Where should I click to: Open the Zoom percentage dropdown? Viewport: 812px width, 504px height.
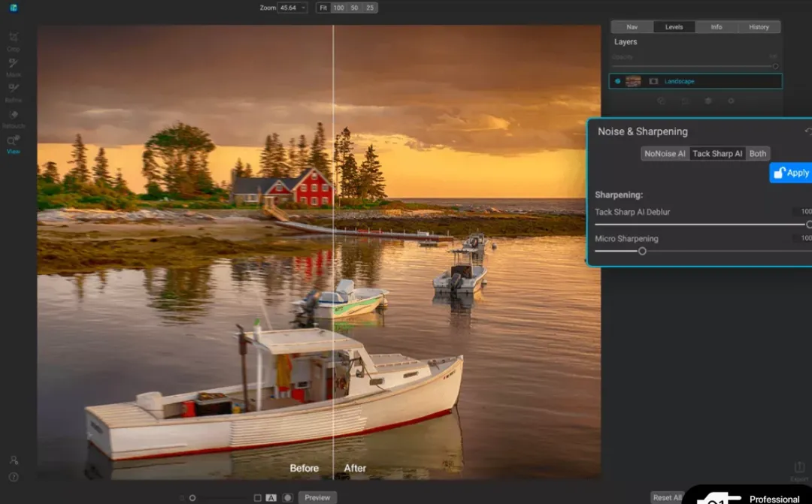pos(292,8)
